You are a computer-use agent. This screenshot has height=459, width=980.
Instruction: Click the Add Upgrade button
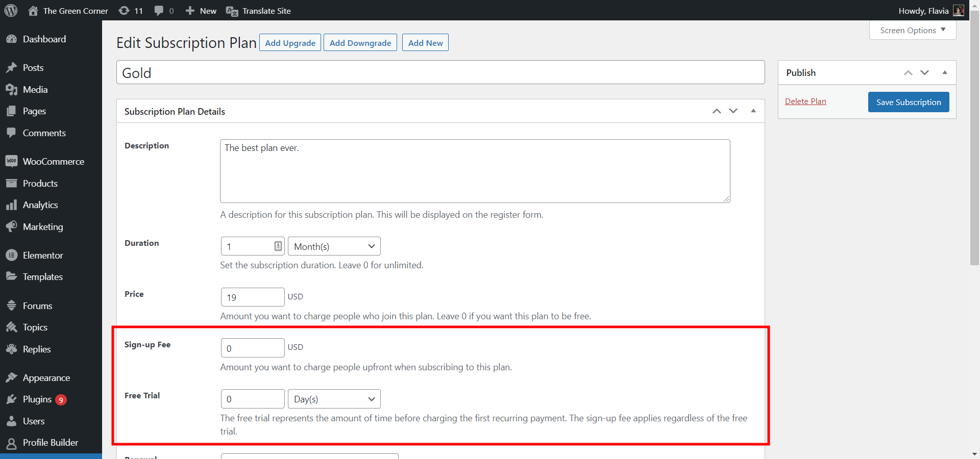[290, 43]
